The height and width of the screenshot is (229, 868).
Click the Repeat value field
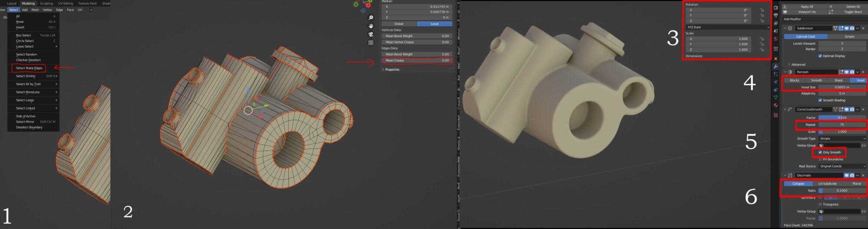(x=842, y=124)
